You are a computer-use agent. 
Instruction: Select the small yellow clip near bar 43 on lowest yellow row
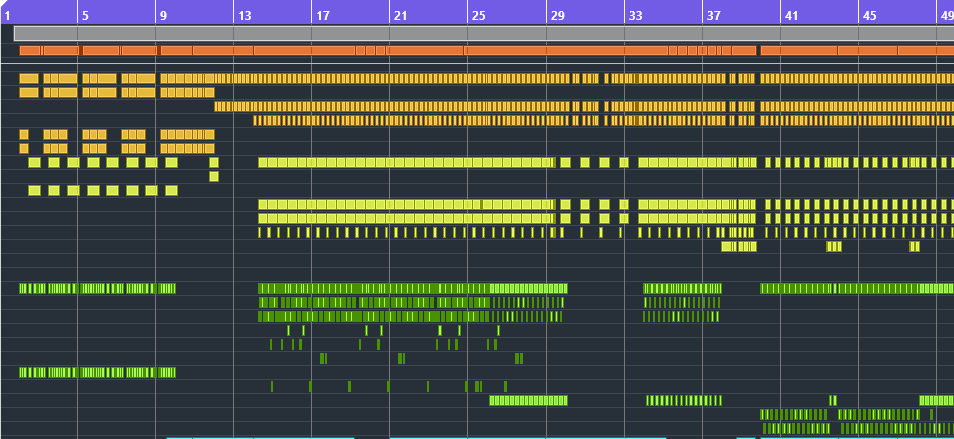click(x=834, y=246)
